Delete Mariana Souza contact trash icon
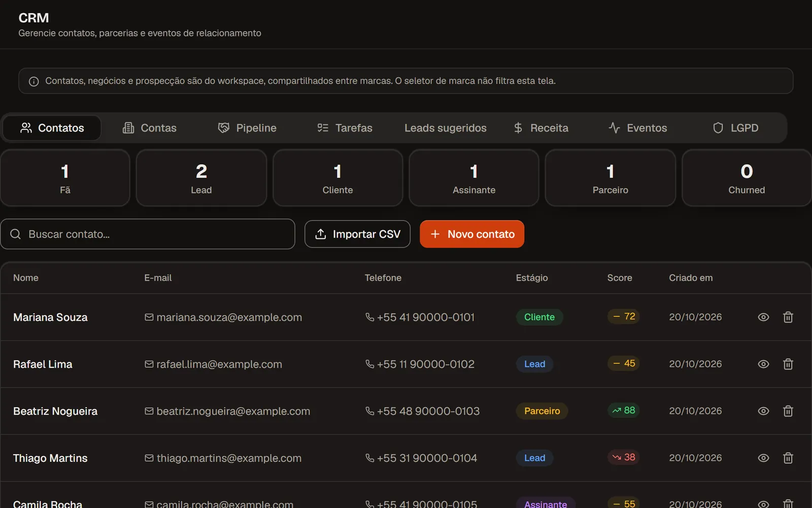Screen dimensions: 812x508 (788, 317)
